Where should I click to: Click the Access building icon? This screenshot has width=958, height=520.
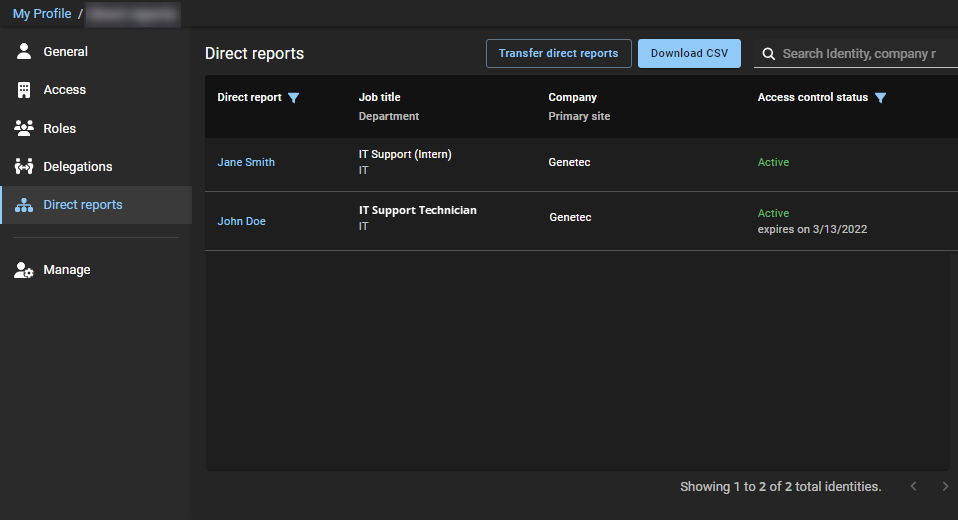click(24, 90)
